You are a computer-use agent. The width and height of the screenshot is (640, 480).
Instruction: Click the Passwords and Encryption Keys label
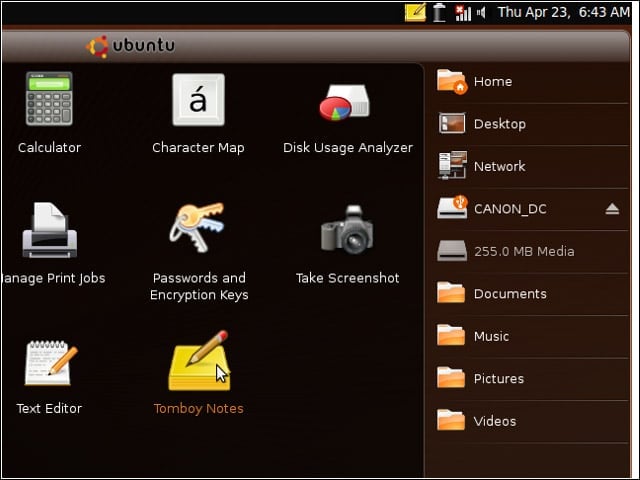click(x=199, y=287)
